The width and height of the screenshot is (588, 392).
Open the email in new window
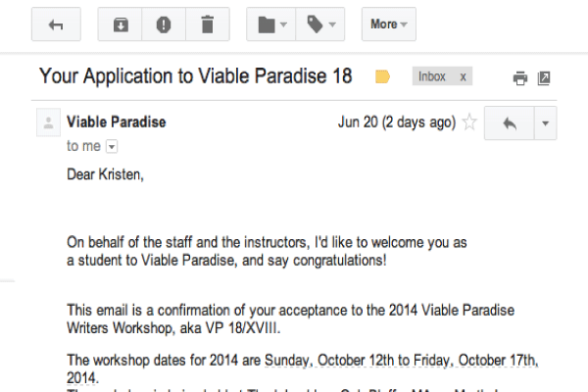pos(544,78)
